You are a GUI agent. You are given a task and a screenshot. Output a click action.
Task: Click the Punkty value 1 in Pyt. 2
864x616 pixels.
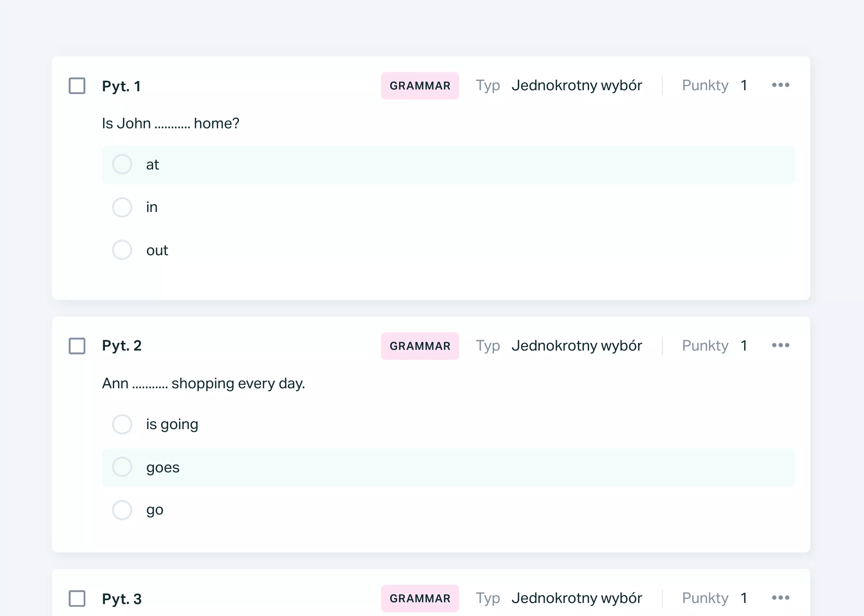744,345
